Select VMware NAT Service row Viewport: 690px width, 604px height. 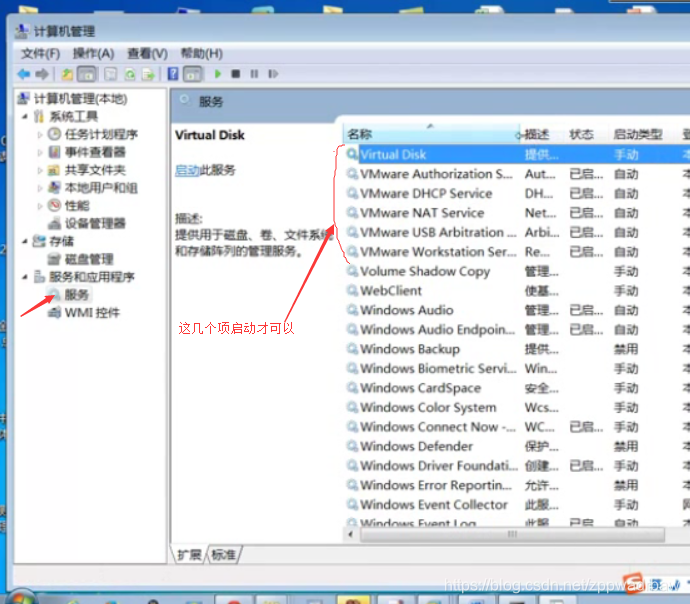[517, 213]
